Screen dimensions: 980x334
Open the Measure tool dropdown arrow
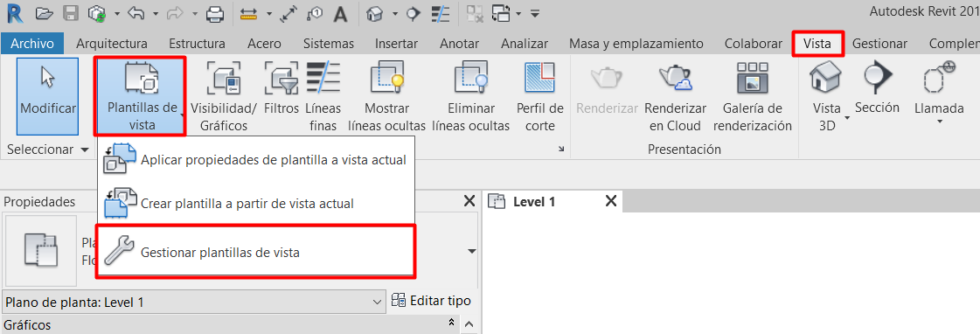(268, 13)
